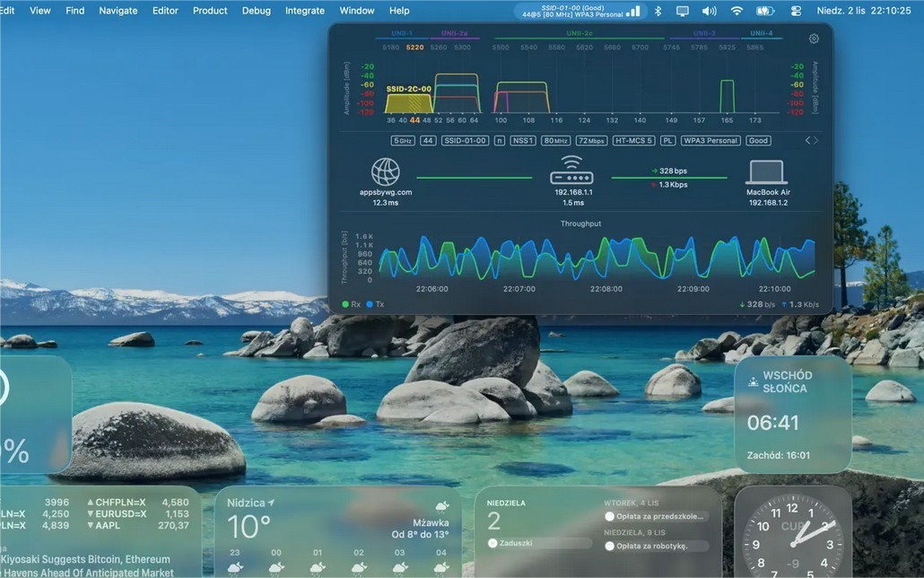Screen dimensions: 924x578
Task: Toggle the Rx series in throughput legend
Action: (353, 304)
